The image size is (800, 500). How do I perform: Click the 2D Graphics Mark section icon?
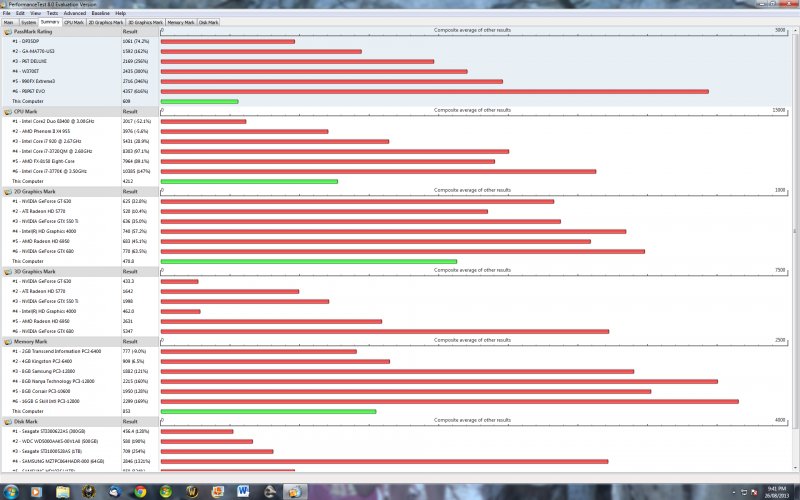(8, 192)
